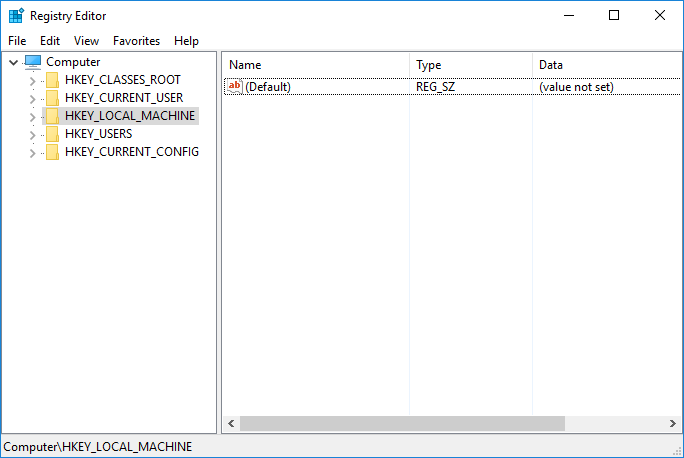Screen dimensions: 684x458
Task: Select the (Default) value name
Action: [x=268, y=87]
